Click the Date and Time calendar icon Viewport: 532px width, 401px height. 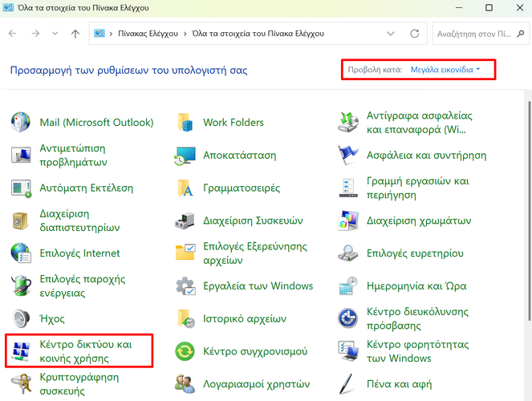click(x=348, y=286)
